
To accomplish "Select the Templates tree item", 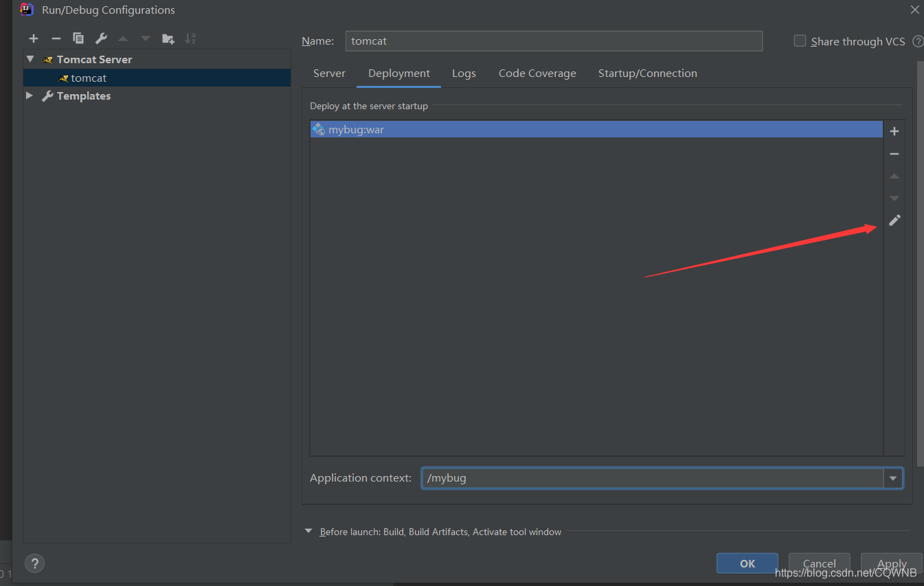I will (157, 95).
